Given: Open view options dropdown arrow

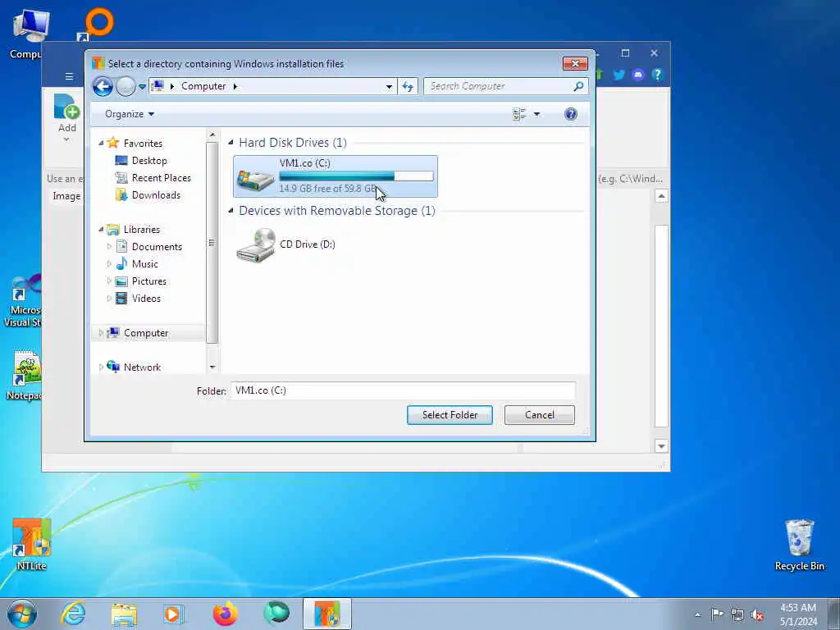Looking at the screenshot, I should tap(536, 114).
